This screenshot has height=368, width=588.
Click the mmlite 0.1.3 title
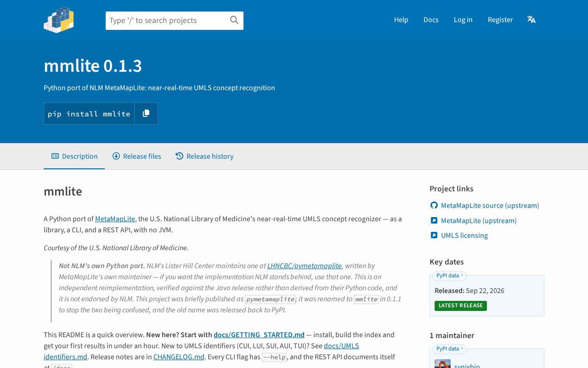point(93,66)
